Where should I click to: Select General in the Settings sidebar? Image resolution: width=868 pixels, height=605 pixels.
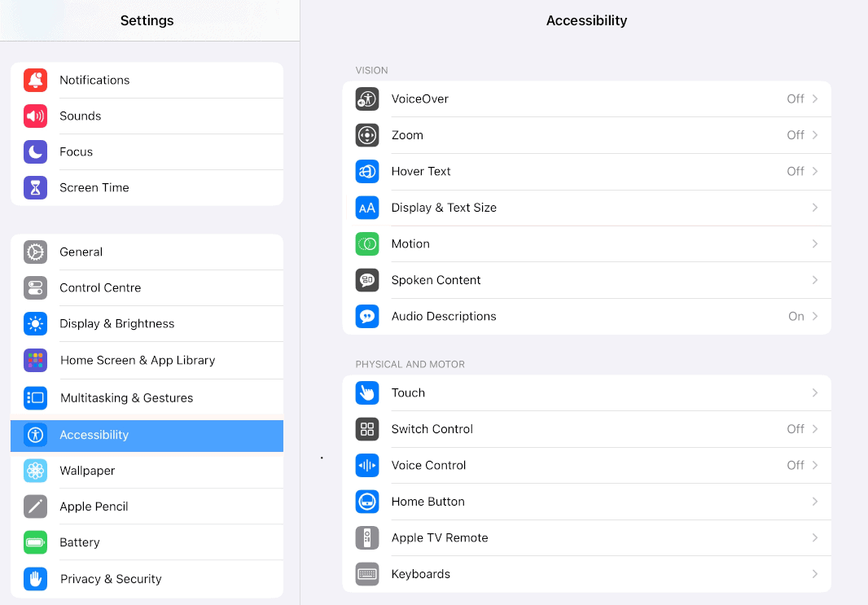(x=147, y=252)
